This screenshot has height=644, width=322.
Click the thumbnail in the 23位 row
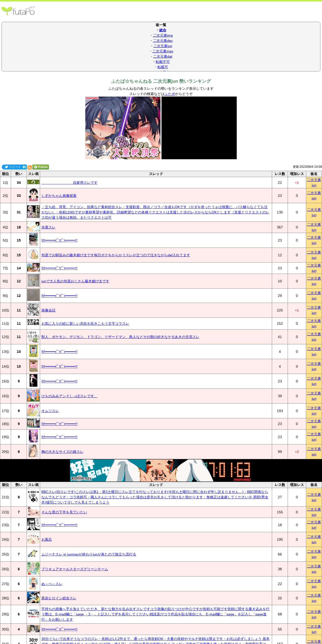click(x=33, y=524)
